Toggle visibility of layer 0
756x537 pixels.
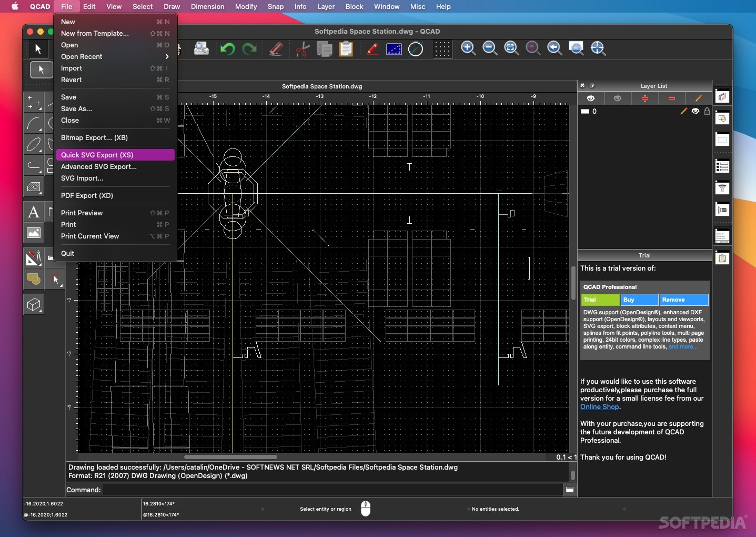tap(695, 111)
